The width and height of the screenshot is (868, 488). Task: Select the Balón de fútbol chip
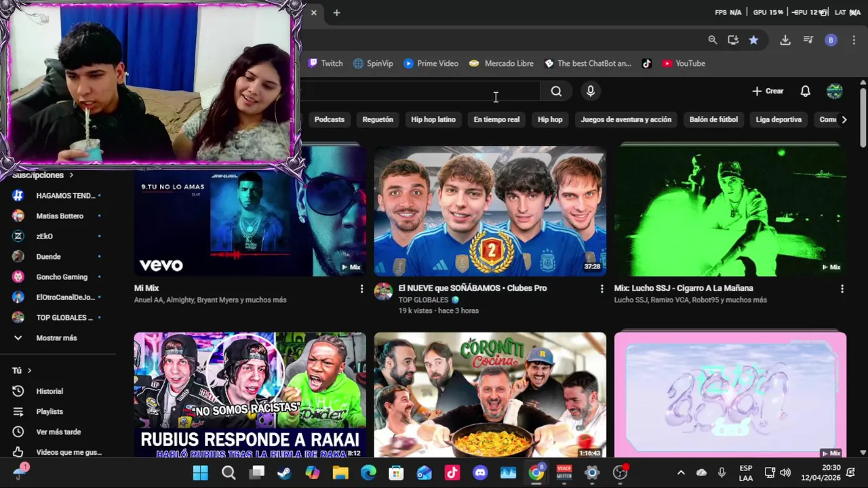(713, 119)
